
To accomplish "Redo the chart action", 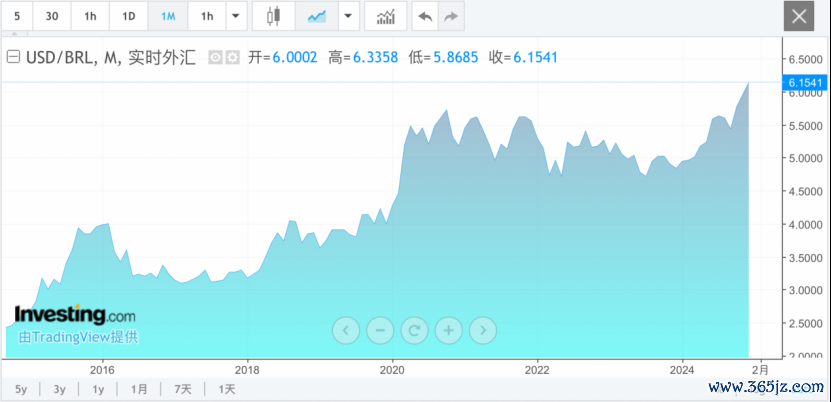I will point(451,16).
